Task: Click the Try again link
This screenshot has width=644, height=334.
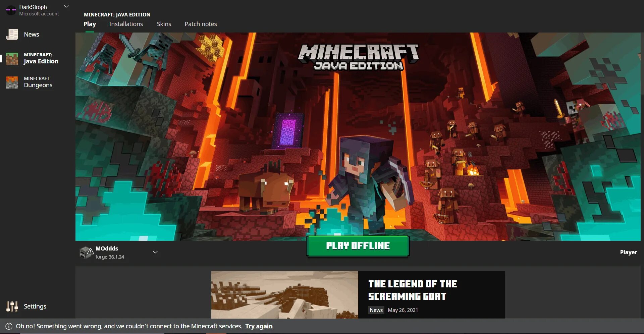Action: pyautogui.click(x=259, y=326)
